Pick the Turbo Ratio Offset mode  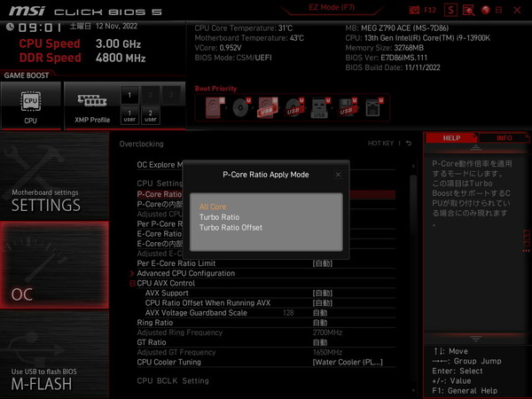point(231,228)
